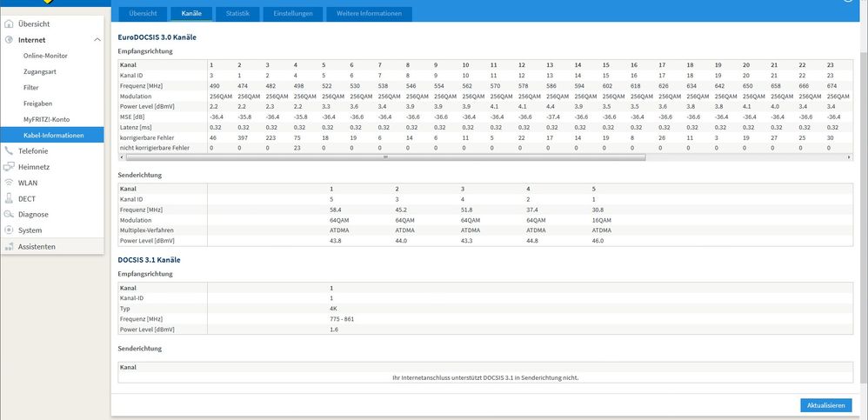Open the Übersicht tab
868x420 pixels.
[x=143, y=14]
